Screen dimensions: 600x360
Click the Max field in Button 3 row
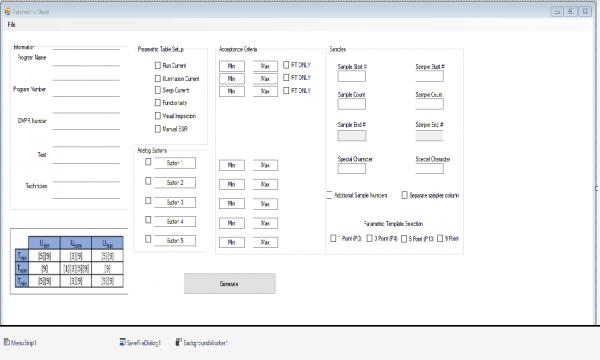265,204
